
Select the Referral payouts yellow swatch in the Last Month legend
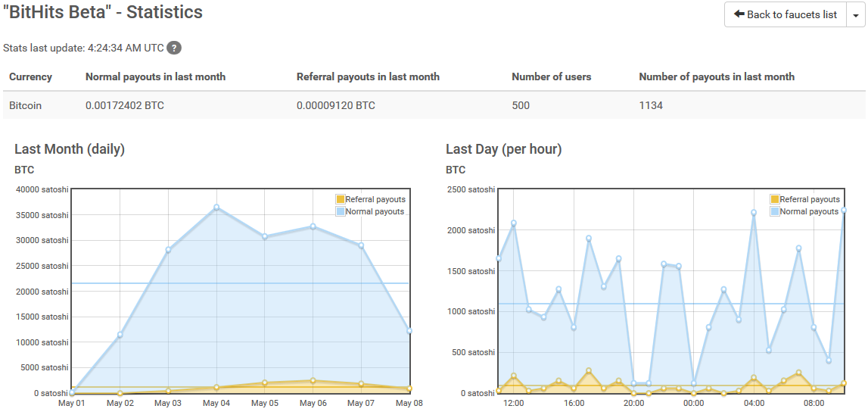(340, 199)
